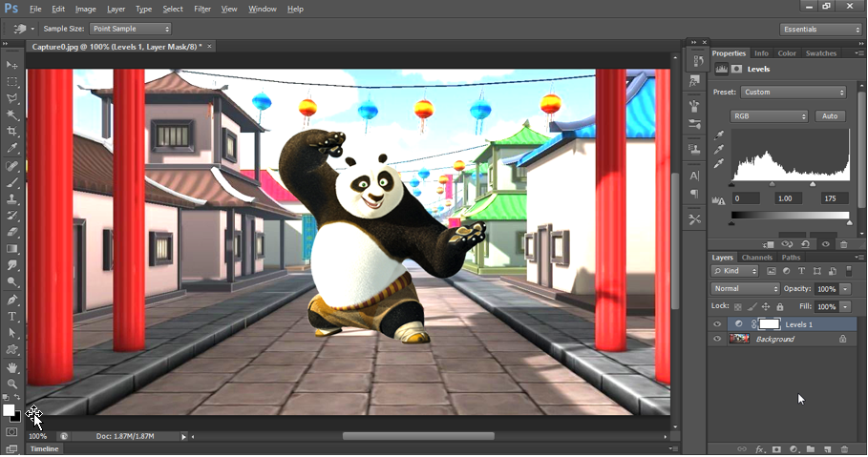Screen dimensions: 868x457
Task: Switch to the Info tab
Action: pos(761,53)
